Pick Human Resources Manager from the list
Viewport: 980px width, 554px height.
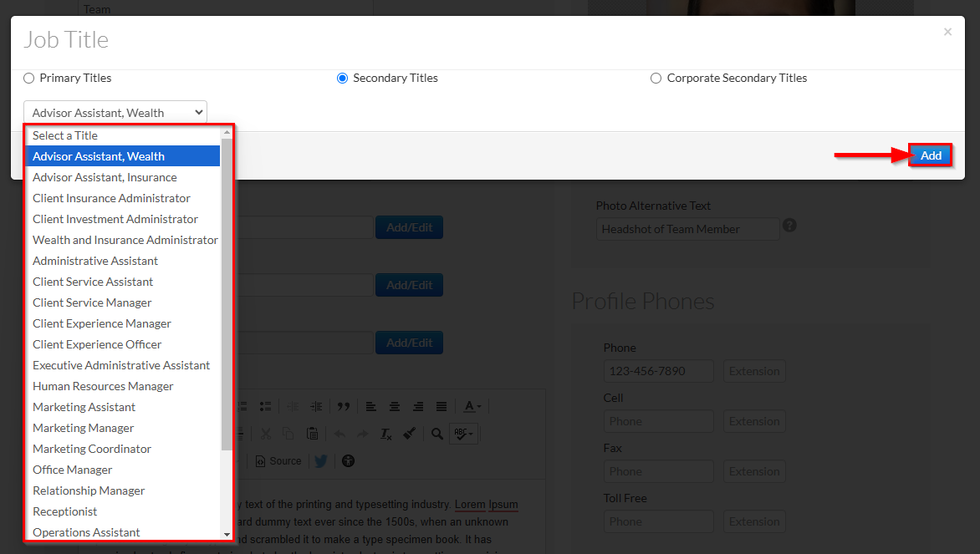click(x=123, y=387)
